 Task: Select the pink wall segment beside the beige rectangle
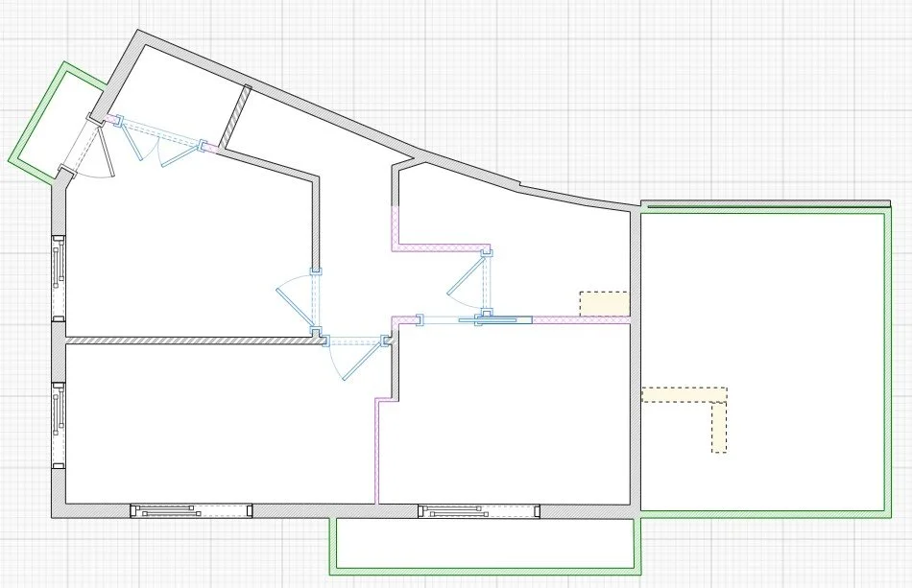(581, 320)
